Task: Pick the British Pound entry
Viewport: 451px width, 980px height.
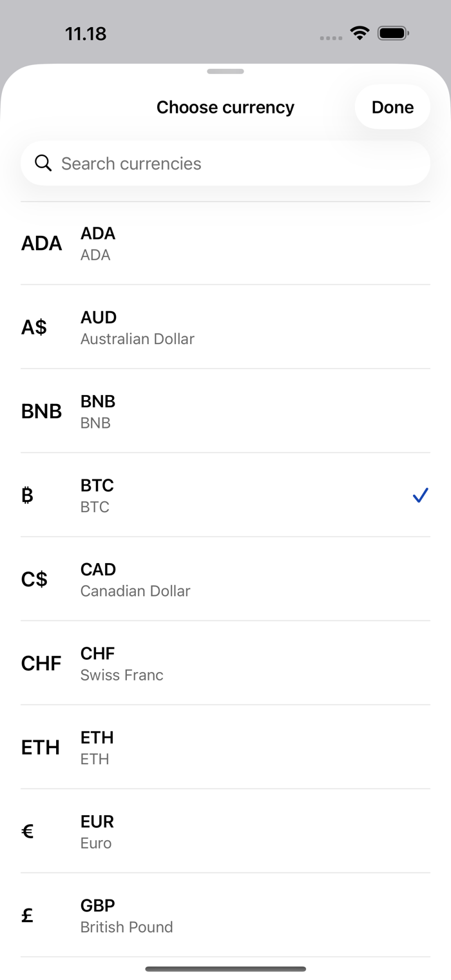Action: click(225, 915)
